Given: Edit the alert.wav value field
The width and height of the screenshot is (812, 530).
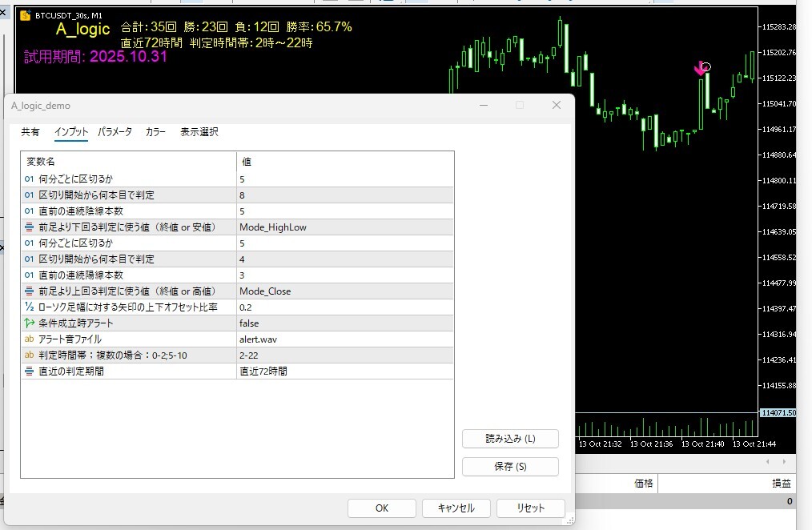Looking at the screenshot, I should [345, 339].
